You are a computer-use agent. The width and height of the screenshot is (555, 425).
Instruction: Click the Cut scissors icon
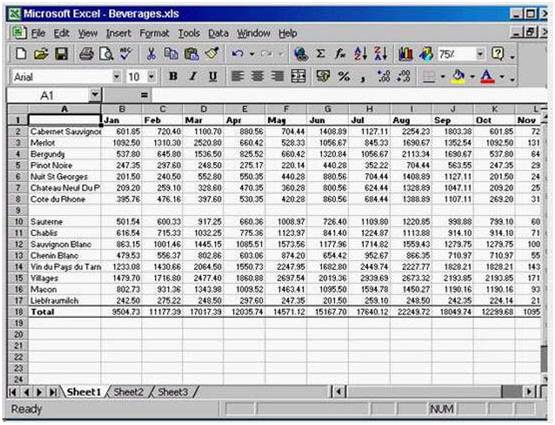click(x=151, y=54)
